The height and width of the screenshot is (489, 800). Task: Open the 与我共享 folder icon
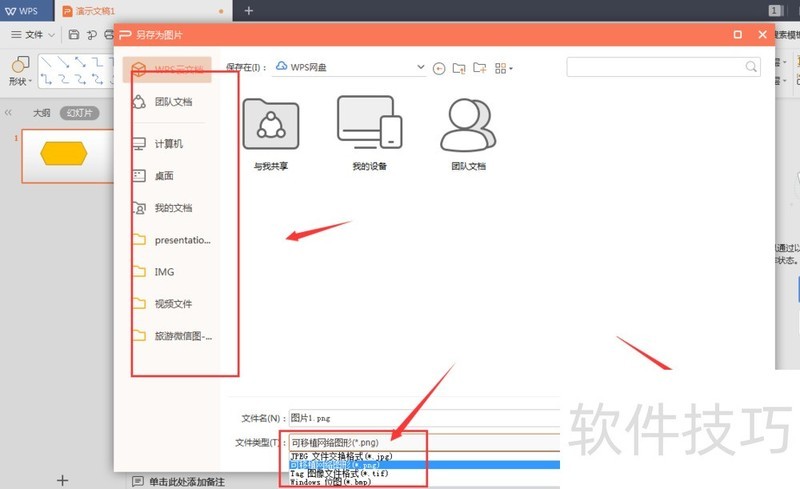[271, 135]
